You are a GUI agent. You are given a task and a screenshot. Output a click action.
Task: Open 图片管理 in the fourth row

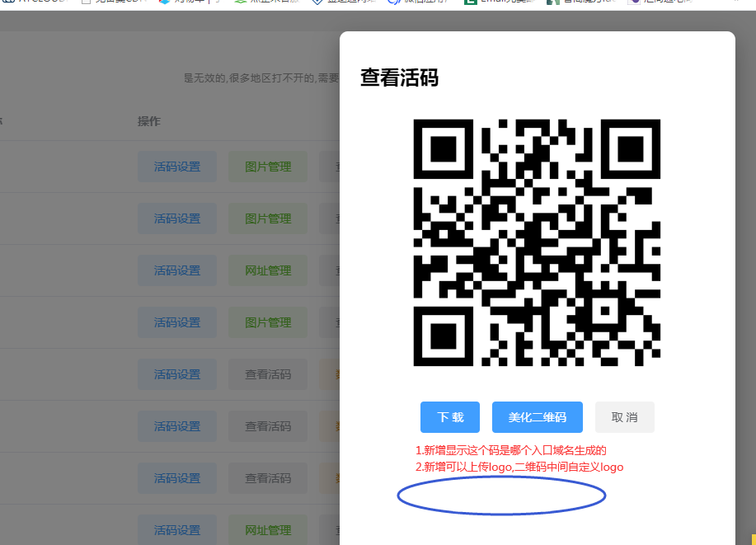click(268, 322)
